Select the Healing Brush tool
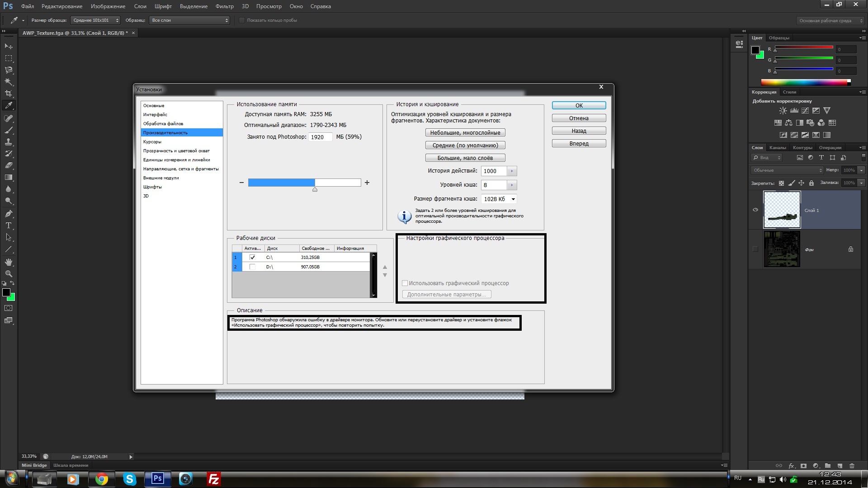 8,117
